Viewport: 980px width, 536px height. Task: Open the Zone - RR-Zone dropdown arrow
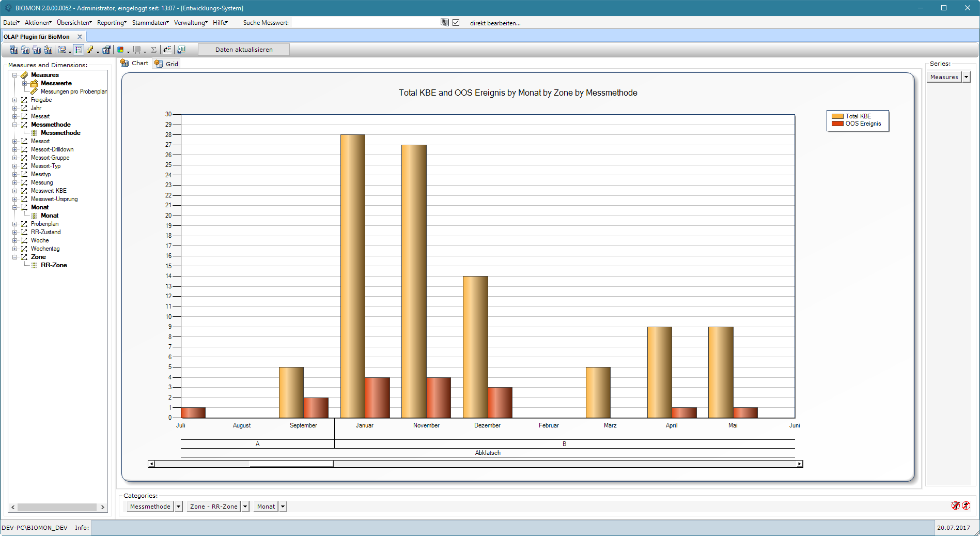pos(245,507)
